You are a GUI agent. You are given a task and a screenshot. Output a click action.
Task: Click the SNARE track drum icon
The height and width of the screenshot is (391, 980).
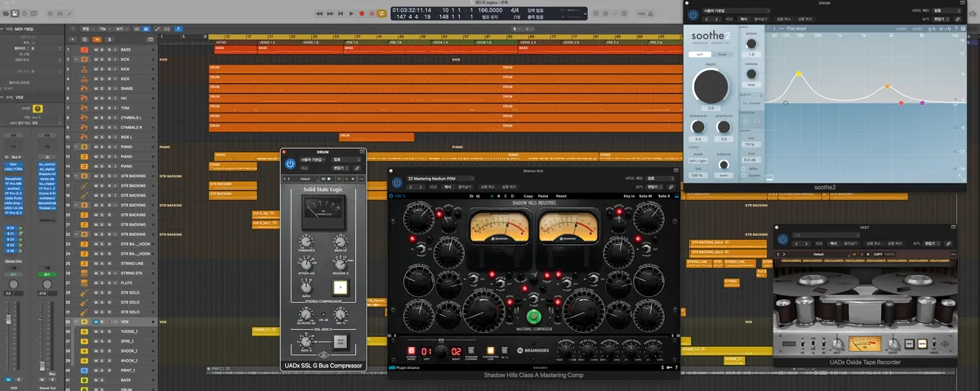click(84, 88)
